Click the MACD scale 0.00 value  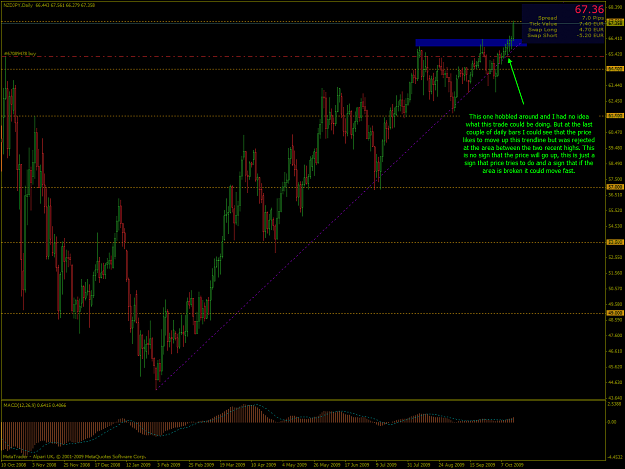coord(612,422)
